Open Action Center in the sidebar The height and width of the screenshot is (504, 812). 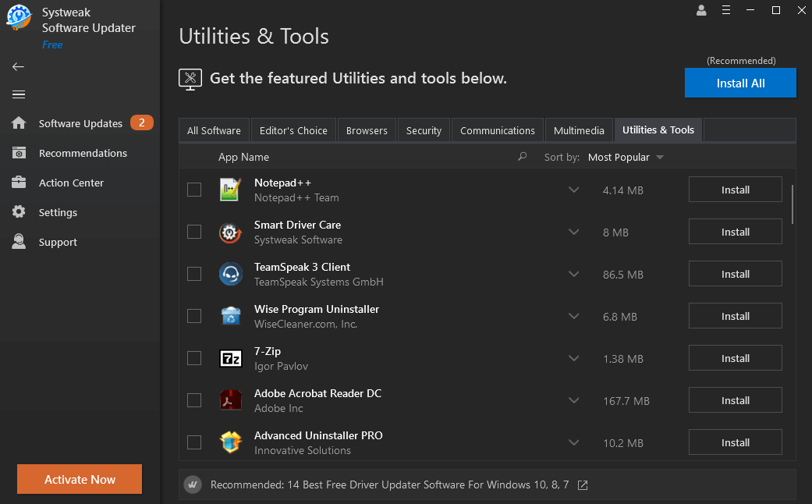click(71, 183)
